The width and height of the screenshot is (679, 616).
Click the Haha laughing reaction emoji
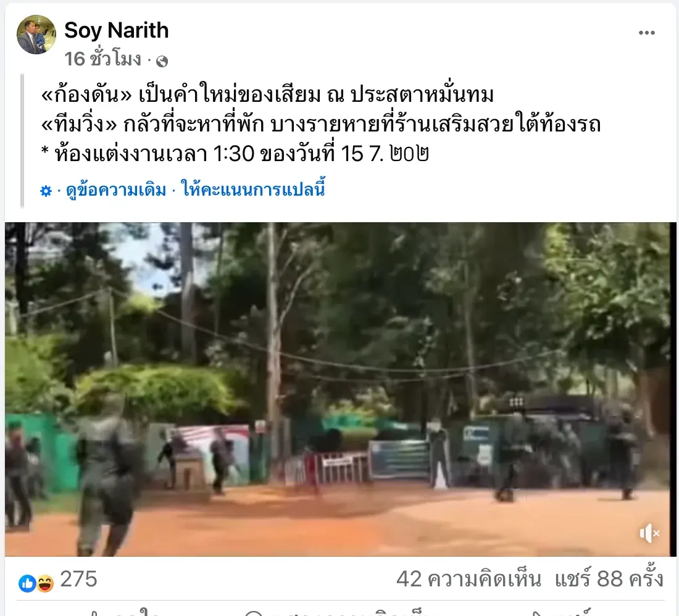pyautogui.click(x=44, y=583)
